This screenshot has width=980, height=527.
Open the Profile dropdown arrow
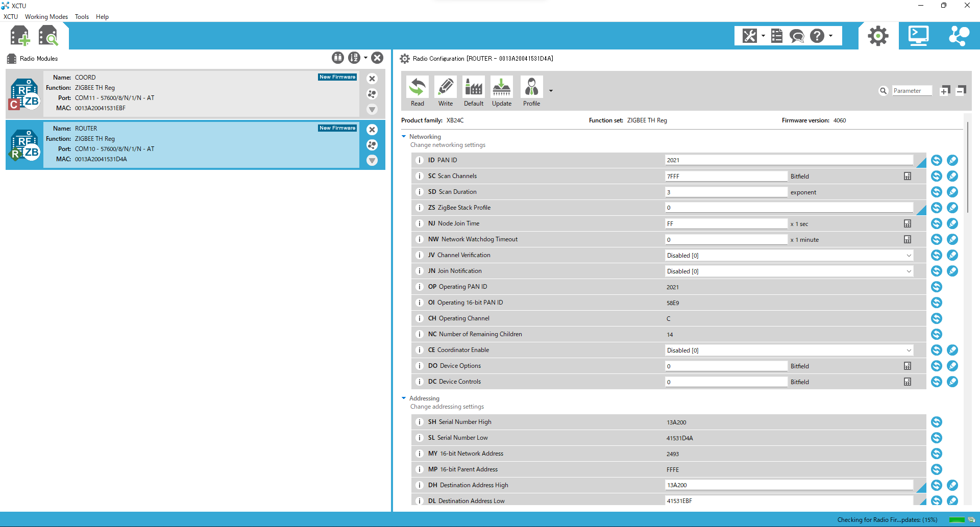click(551, 91)
